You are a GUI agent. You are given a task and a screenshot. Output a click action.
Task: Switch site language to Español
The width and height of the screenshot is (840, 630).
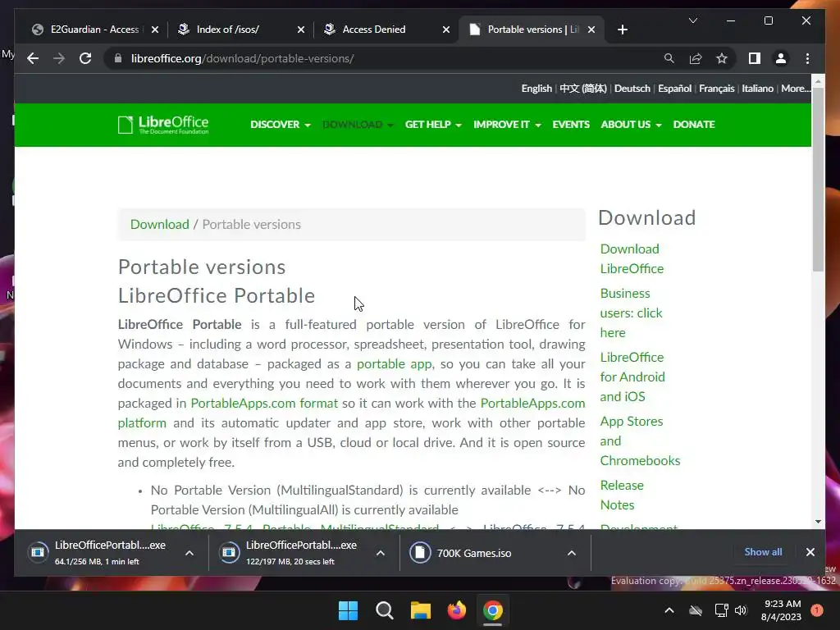[x=674, y=89]
